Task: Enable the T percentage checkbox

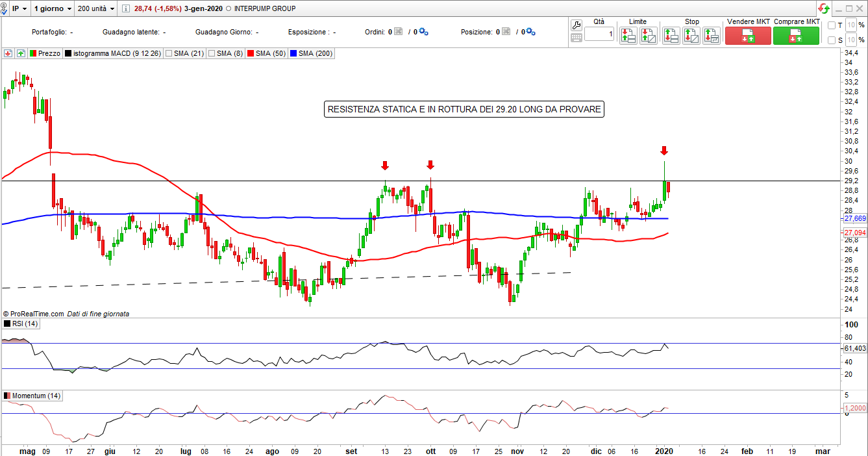Action: (832, 25)
